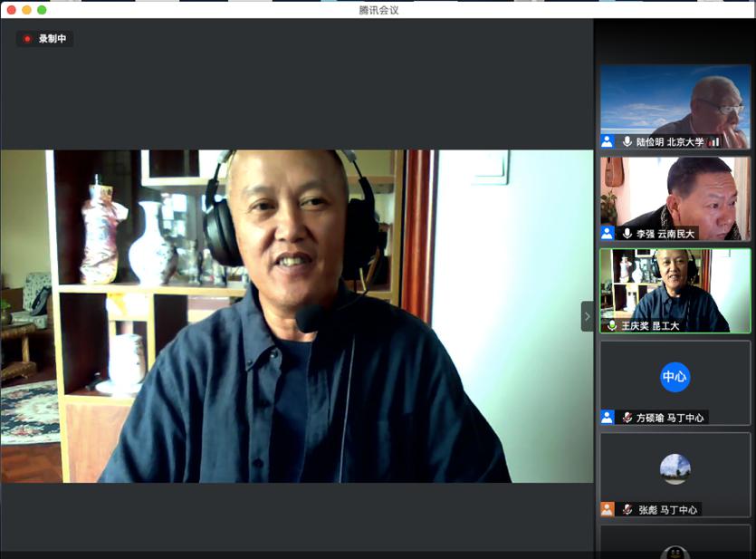Viewport: 756px width, 559px height.
Task: Click the blue 中心 avatar circle
Action: [675, 377]
